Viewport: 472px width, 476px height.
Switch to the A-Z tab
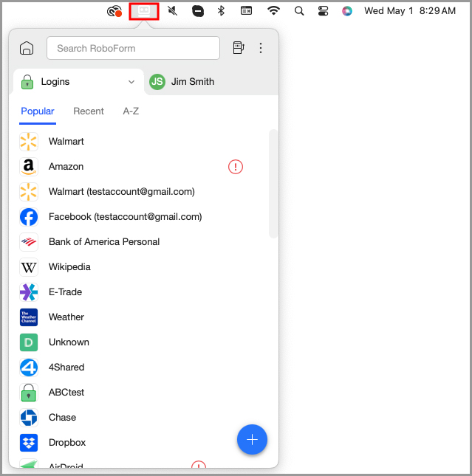click(131, 111)
